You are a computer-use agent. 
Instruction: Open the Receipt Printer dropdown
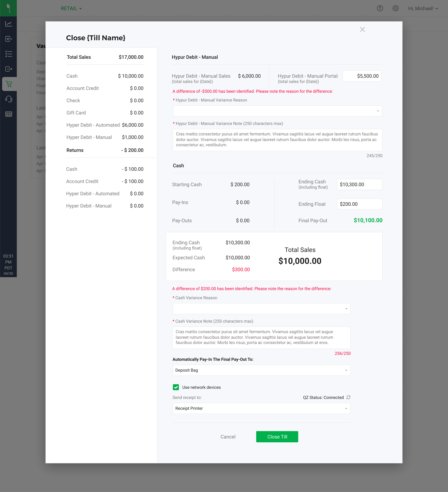point(261,408)
